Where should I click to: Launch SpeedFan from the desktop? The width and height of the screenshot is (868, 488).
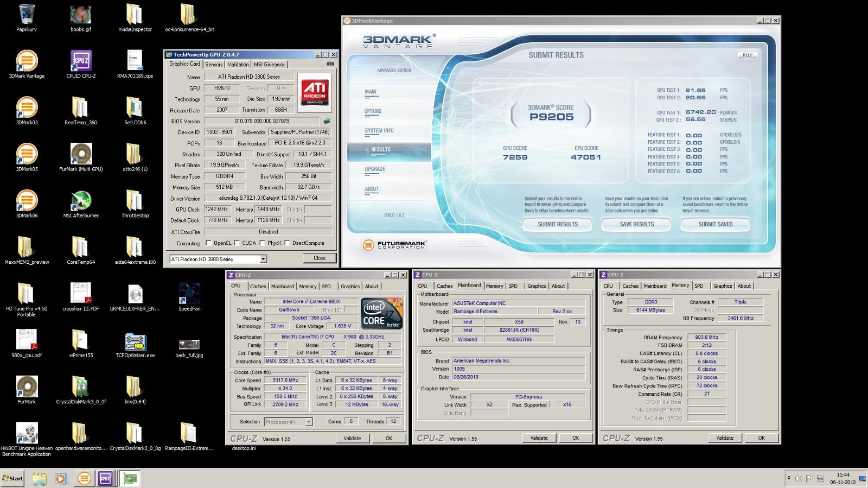tap(189, 297)
